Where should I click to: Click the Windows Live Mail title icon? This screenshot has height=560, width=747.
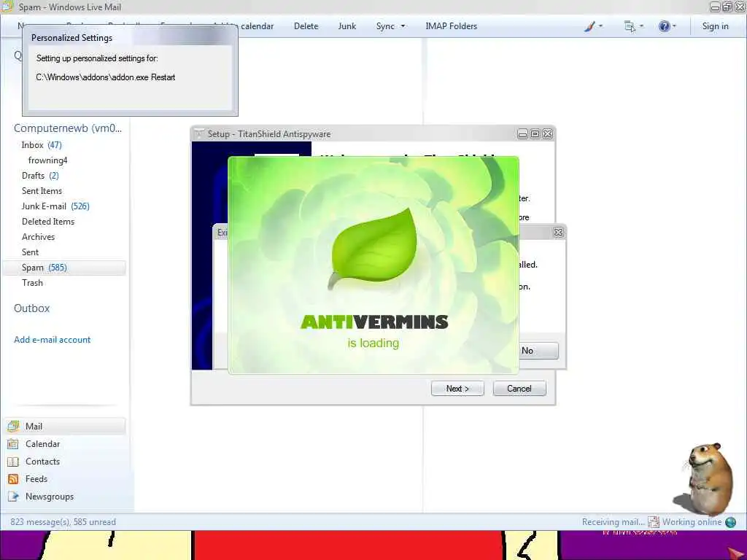[7, 6]
